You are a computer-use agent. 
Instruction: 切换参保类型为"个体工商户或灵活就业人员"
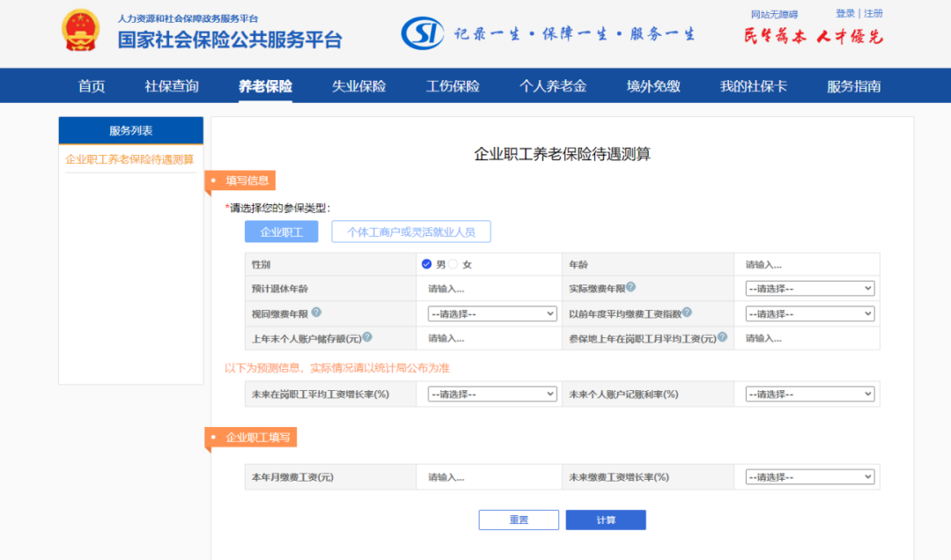410,231
